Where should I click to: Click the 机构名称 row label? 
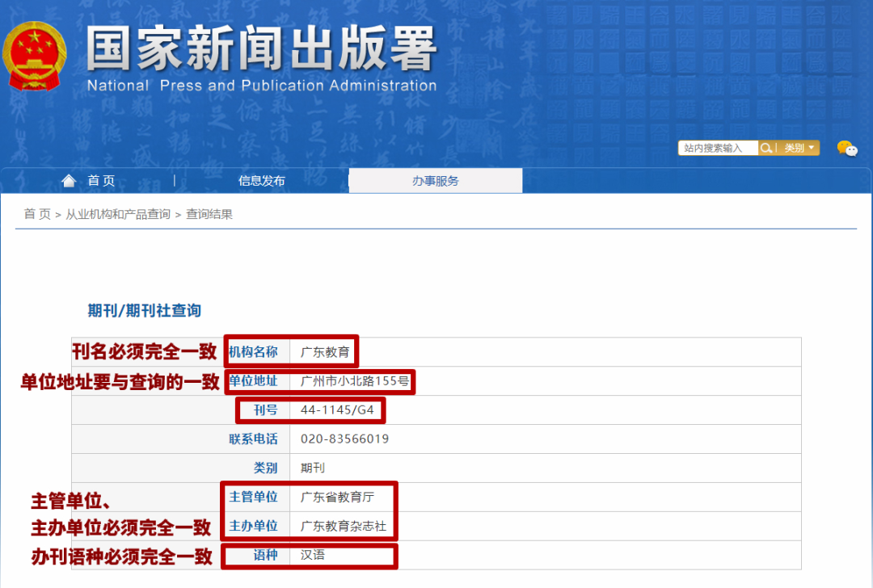pyautogui.click(x=253, y=351)
